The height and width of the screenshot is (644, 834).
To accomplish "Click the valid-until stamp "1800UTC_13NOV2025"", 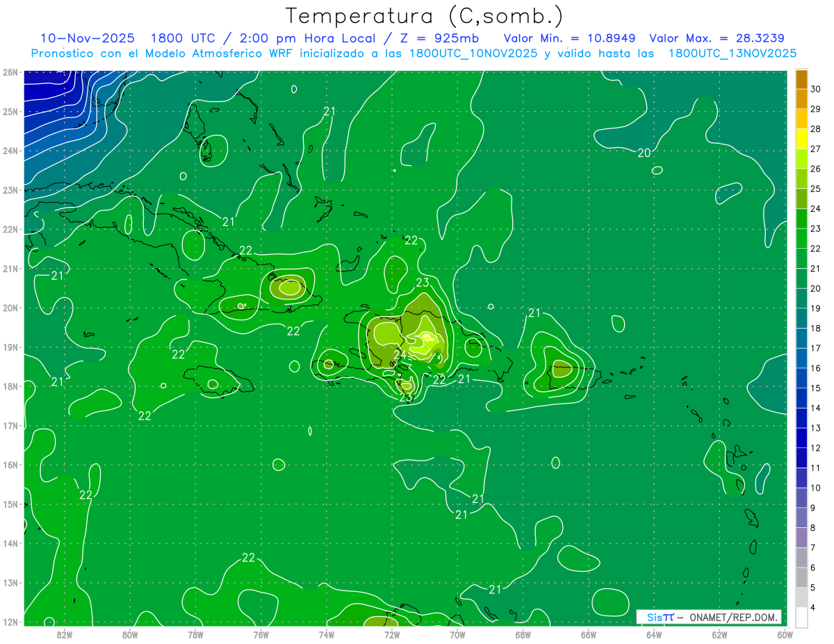I will click(x=733, y=53).
